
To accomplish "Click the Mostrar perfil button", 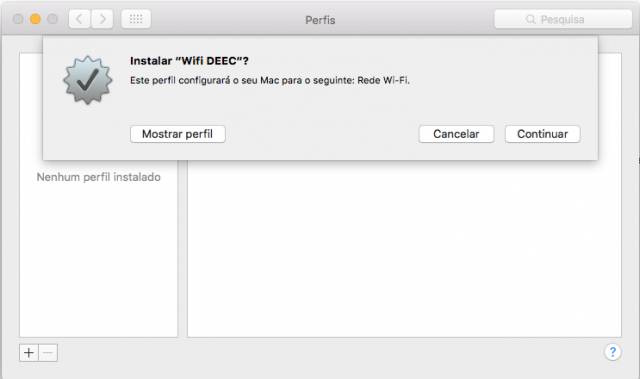I will (x=178, y=134).
